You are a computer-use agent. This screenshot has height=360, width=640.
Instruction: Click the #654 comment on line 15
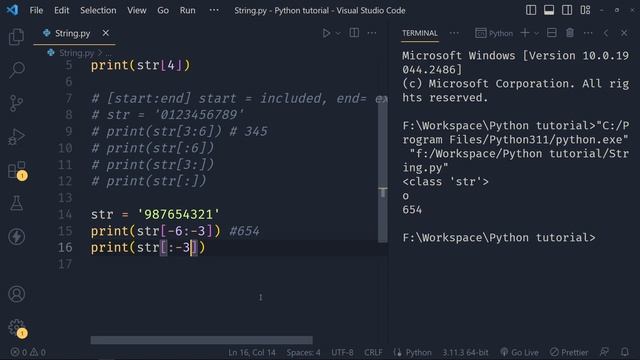(x=244, y=231)
